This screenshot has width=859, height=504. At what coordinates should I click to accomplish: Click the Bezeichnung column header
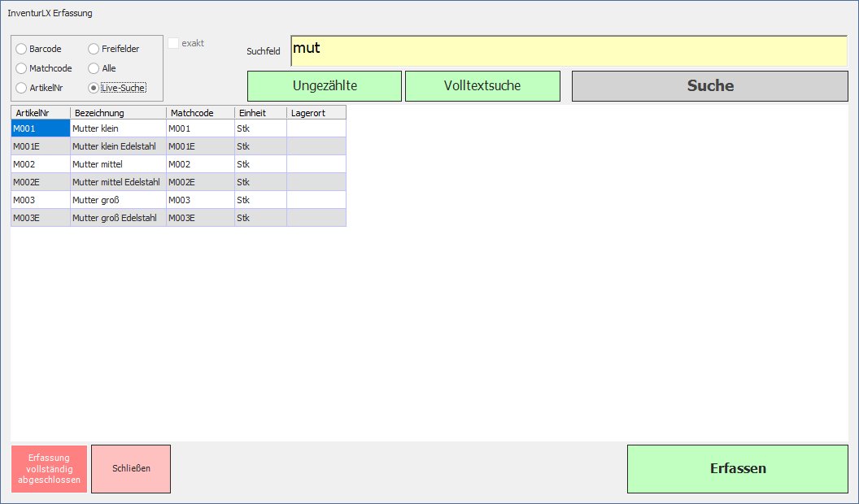tap(118, 113)
